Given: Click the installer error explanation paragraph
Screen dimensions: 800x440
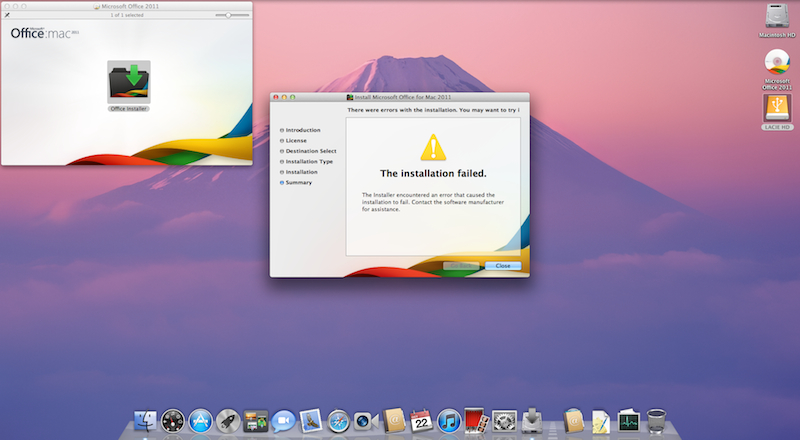Looking at the screenshot, I should pos(433,202).
